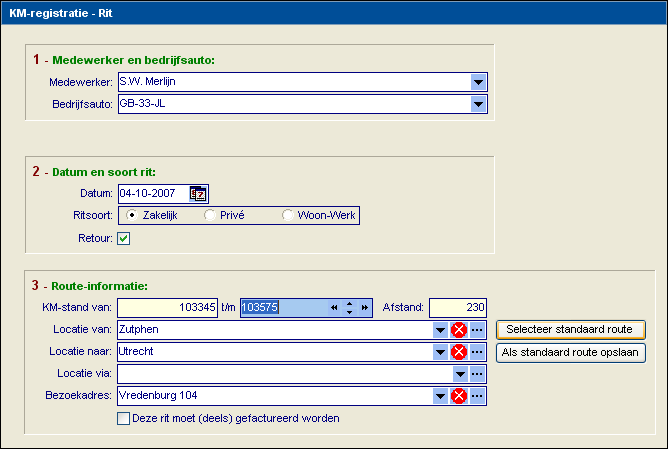668x449 pixels.
Task: Choose the Woon-Werk trip type
Action: click(x=288, y=215)
